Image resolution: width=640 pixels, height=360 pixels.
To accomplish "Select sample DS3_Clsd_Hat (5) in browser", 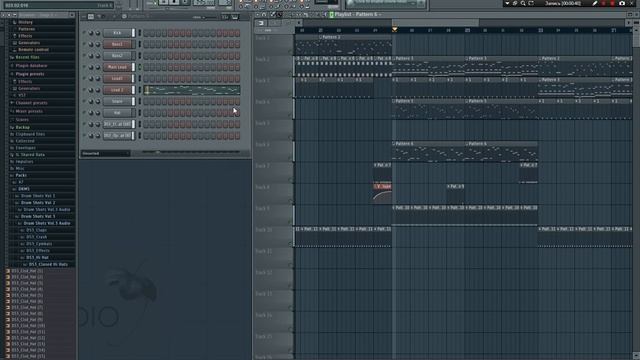I will pyautogui.click(x=27, y=295).
